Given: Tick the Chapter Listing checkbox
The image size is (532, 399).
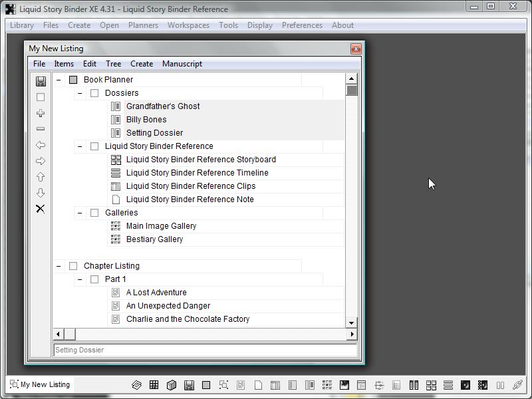Looking at the screenshot, I should click(73, 266).
